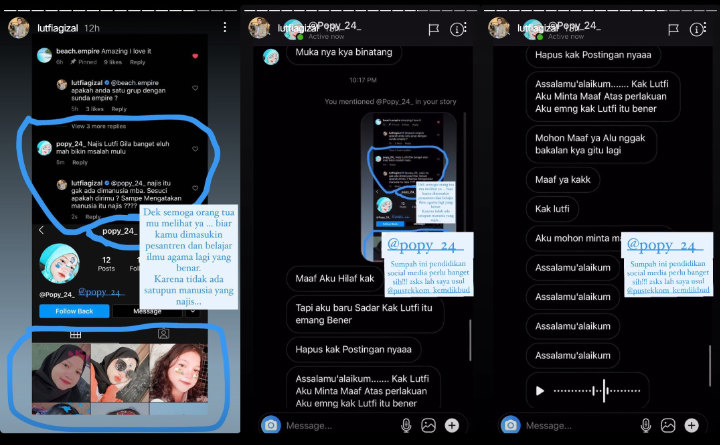
Task: Like popy_24_'s Najis Lutfi comment
Action: [195, 149]
